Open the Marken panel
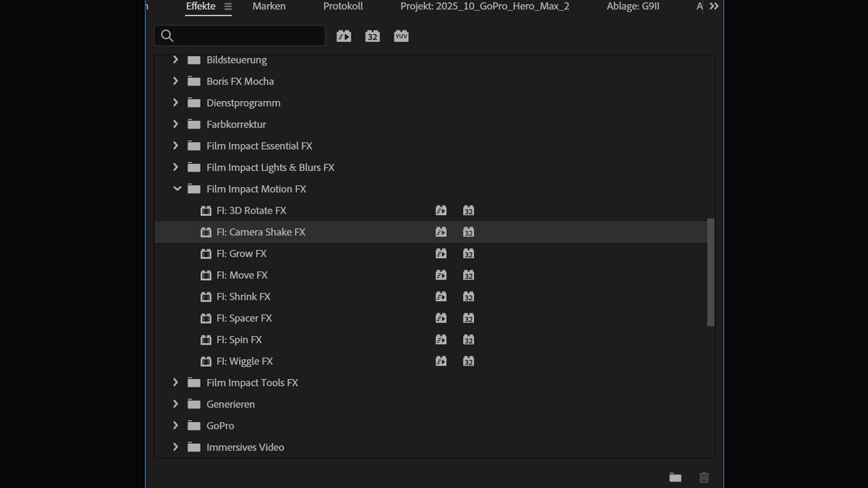This screenshot has height=488, width=868. (269, 6)
